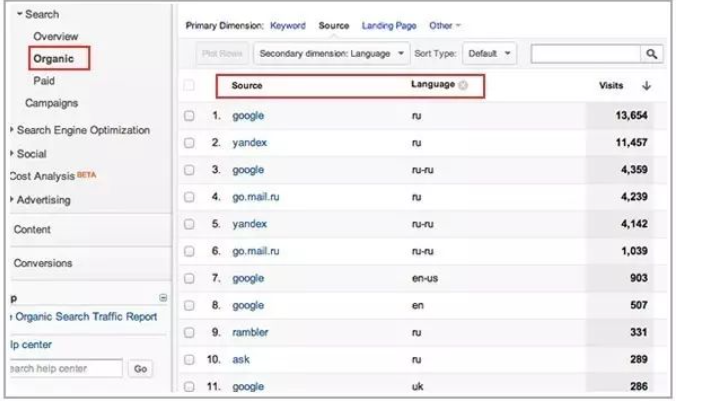The image size is (713, 403).
Task: Open the help center link
Action: [x=30, y=345]
